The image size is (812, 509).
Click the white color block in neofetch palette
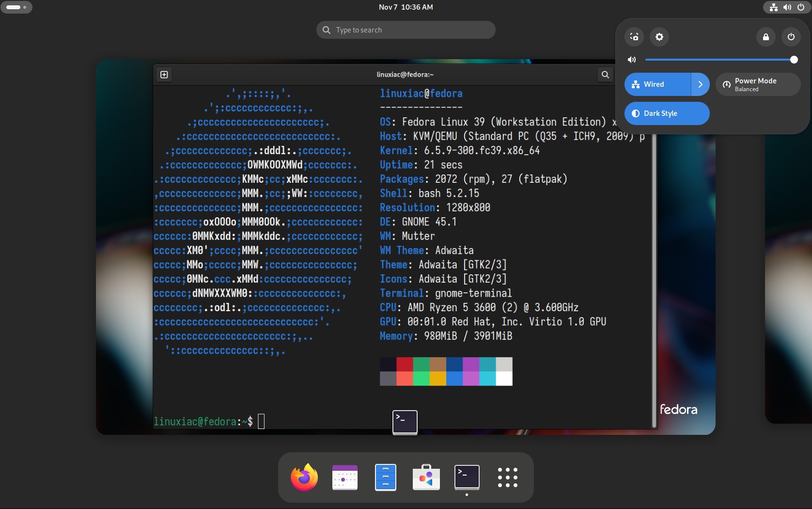click(x=504, y=379)
